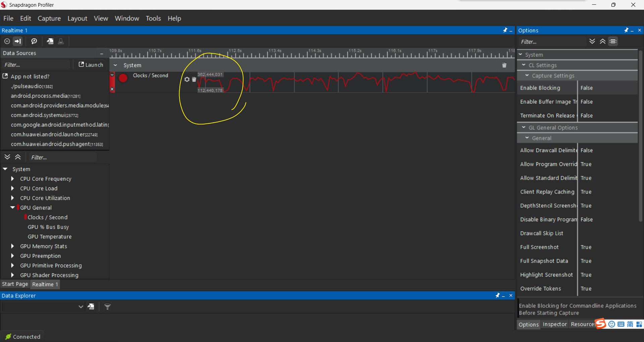Close the Data Explorer panel
The height and width of the screenshot is (342, 644).
511,295
